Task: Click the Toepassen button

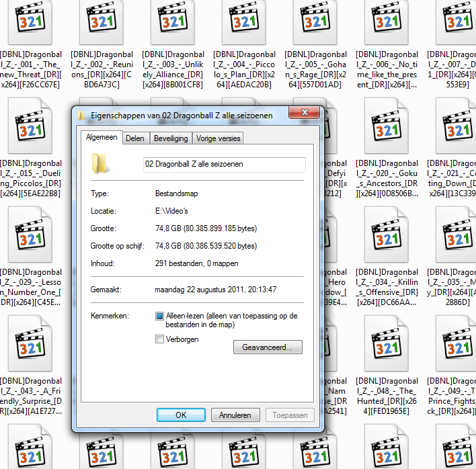Action: pyautogui.click(x=290, y=415)
